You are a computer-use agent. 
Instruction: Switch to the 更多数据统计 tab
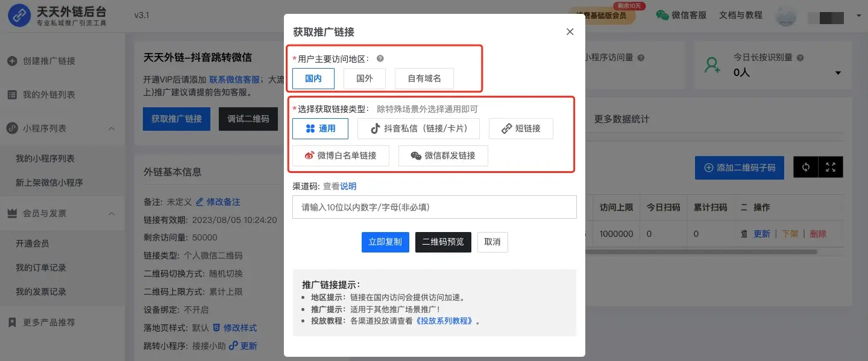click(x=621, y=119)
